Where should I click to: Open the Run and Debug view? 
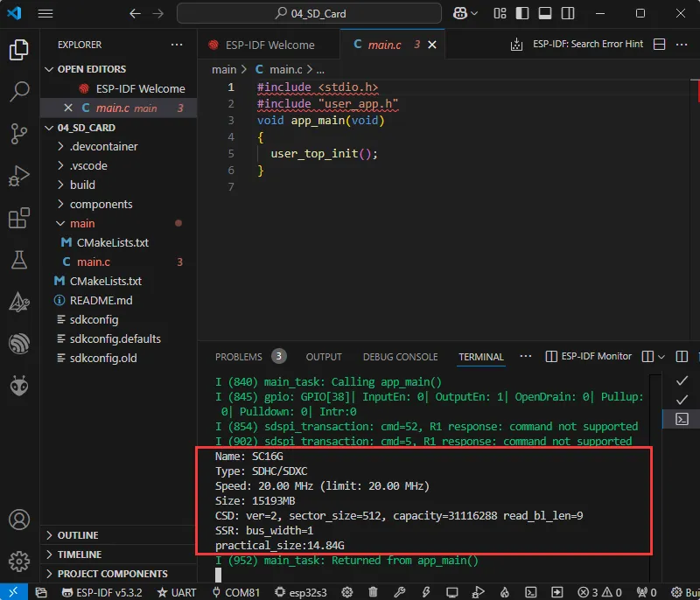[x=19, y=175]
